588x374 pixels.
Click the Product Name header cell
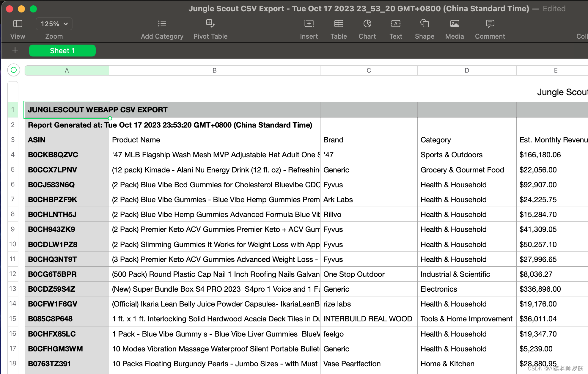[x=215, y=140]
